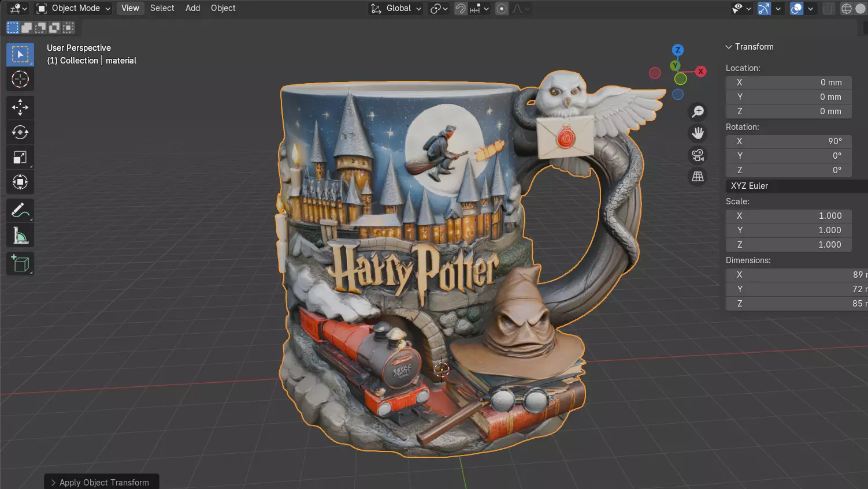Click the green Y axis labeled gizmo ball
The image size is (868, 489).
coord(675,66)
